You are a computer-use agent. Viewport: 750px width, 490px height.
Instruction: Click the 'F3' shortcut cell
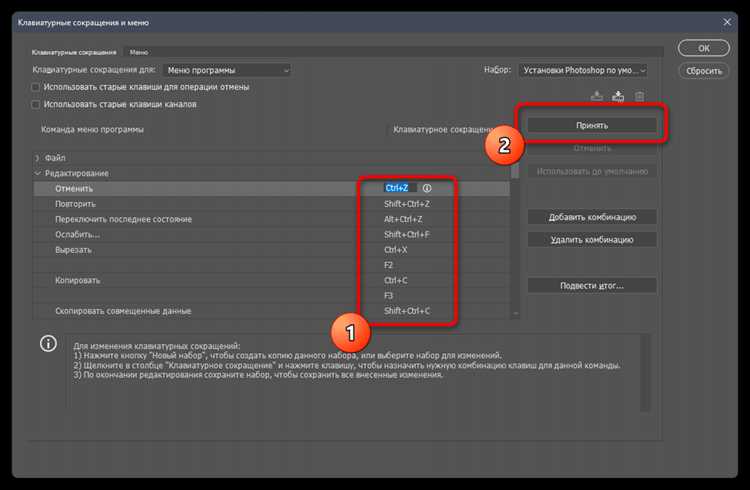click(x=388, y=296)
